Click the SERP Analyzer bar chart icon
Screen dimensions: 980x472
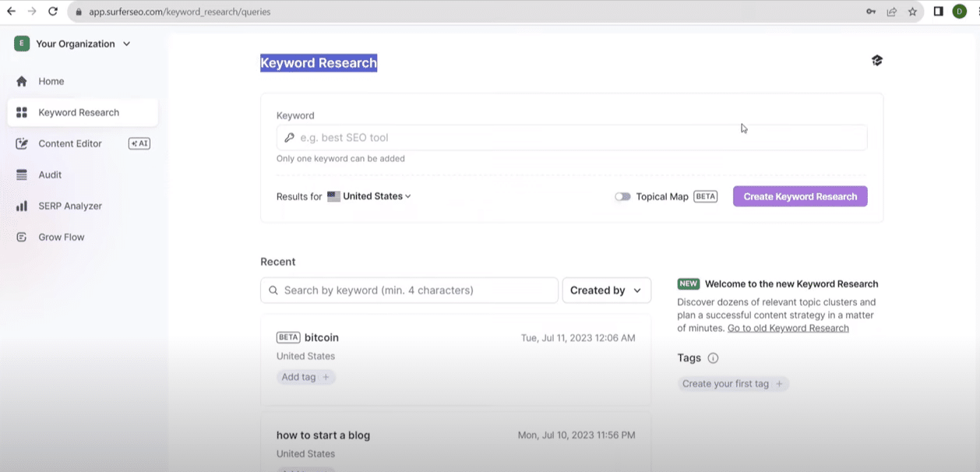[22, 206]
